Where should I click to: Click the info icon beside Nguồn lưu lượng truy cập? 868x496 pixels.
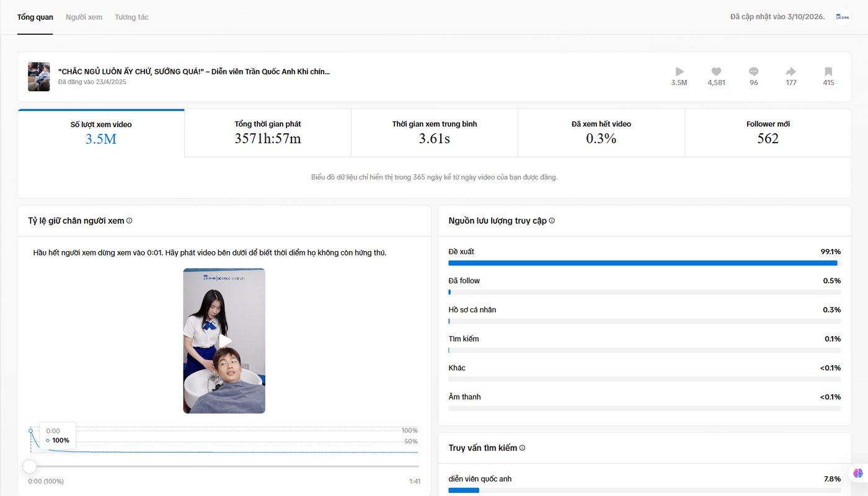pyautogui.click(x=552, y=221)
